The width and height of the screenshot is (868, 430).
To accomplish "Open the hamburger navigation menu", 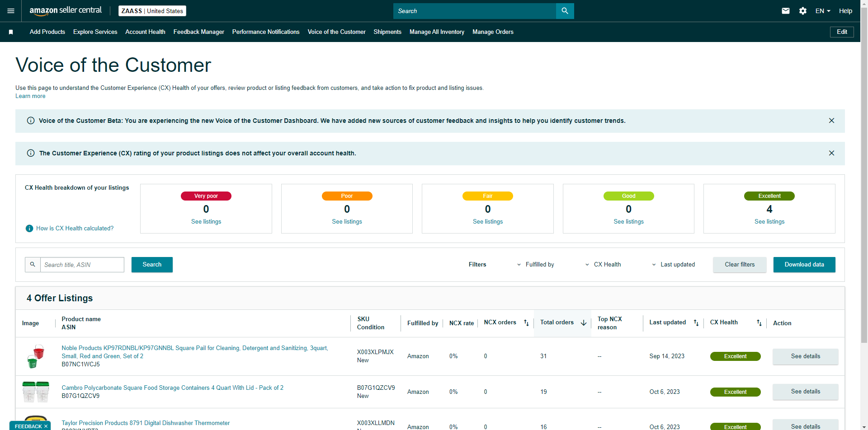I will [x=11, y=11].
